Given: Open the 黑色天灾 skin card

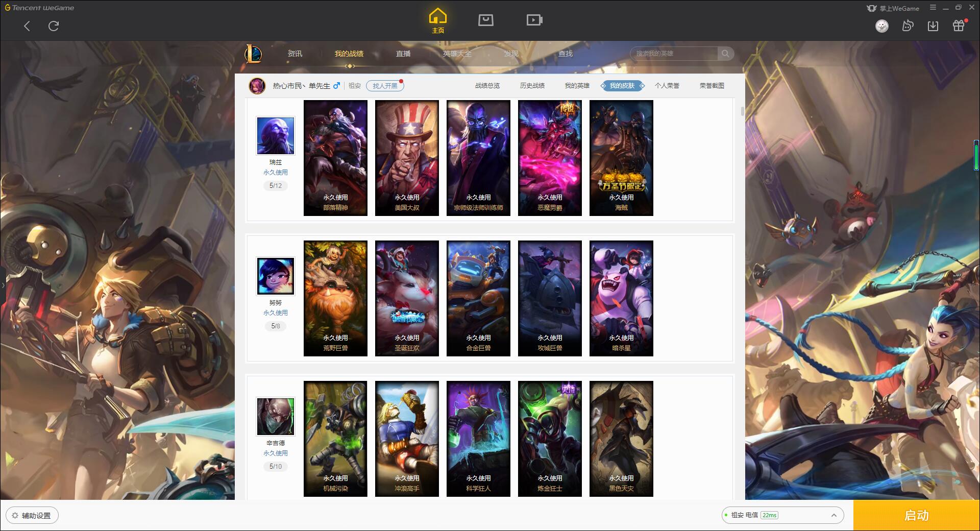Looking at the screenshot, I should click(621, 439).
